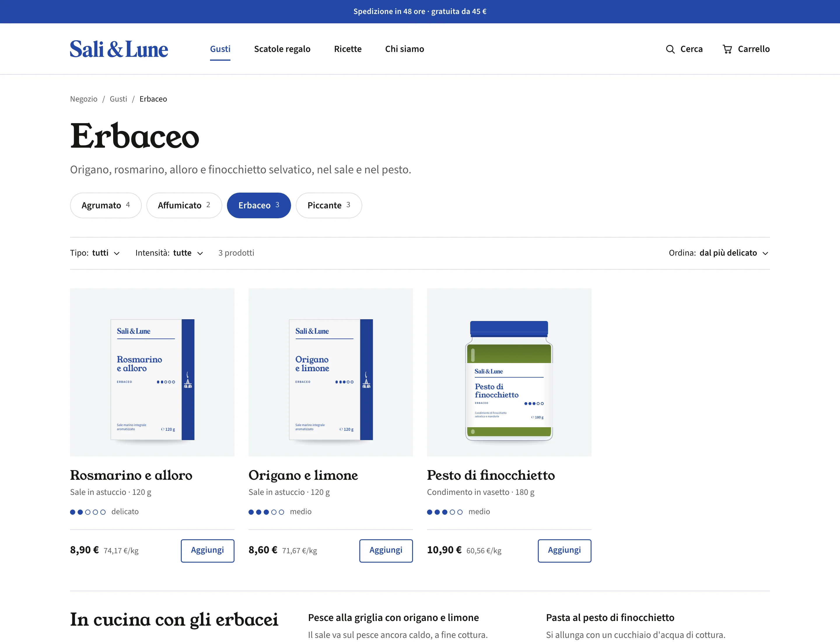
Task: Click Negozio in the breadcrumb
Action: pyautogui.click(x=84, y=99)
